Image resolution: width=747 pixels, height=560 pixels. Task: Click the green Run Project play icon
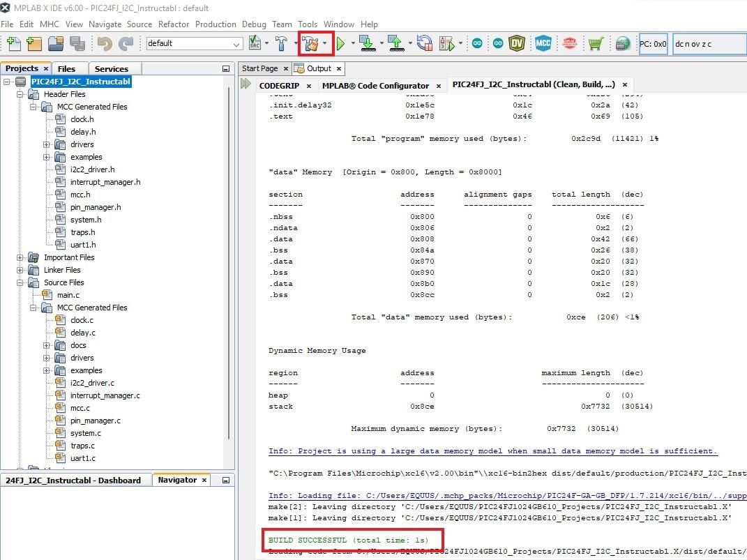pos(340,44)
